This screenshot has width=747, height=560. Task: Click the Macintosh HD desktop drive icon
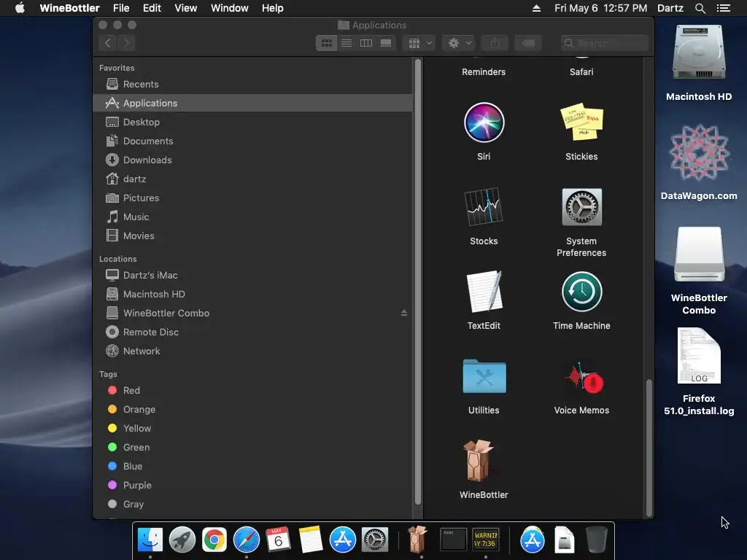pos(699,52)
